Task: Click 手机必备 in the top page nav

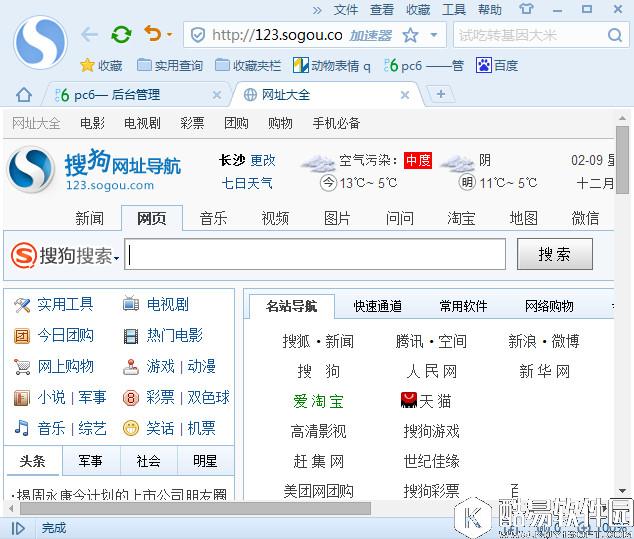Action: (x=336, y=123)
